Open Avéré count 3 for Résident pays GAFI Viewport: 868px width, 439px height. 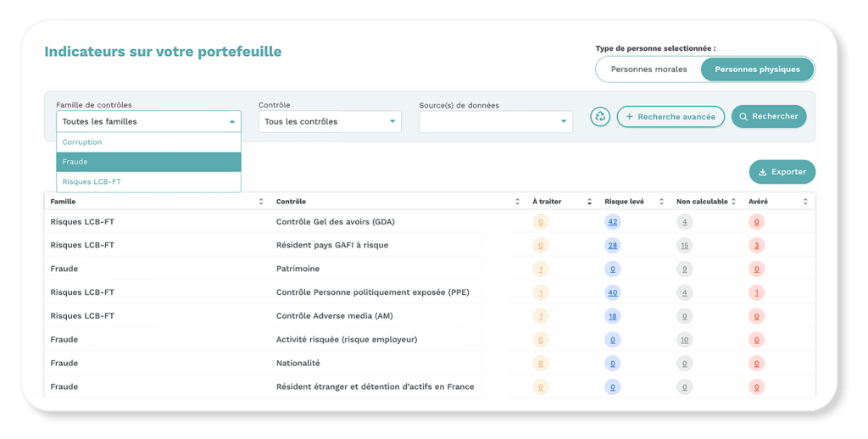point(756,246)
